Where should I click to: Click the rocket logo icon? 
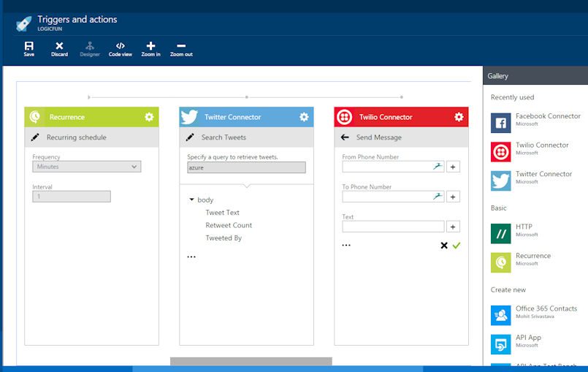pyautogui.click(x=23, y=23)
